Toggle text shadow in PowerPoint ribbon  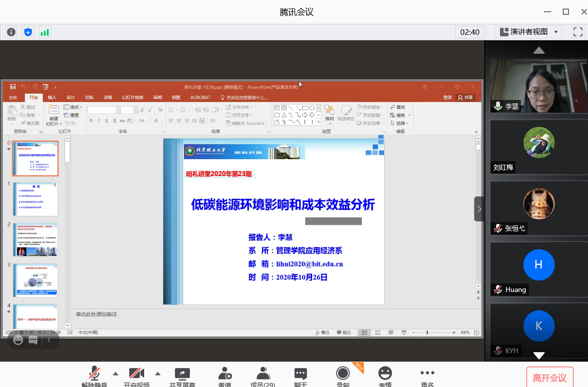(x=114, y=120)
